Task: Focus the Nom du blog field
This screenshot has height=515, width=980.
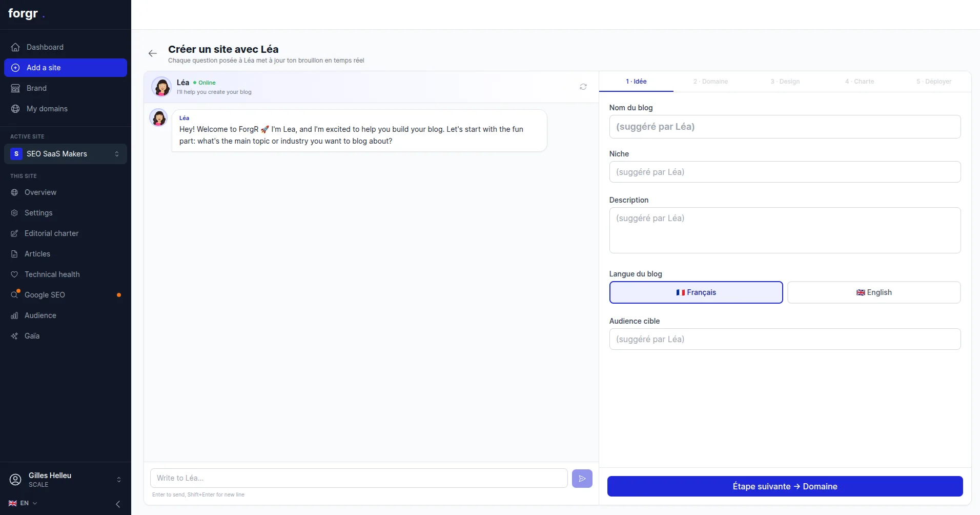Action: [785, 127]
